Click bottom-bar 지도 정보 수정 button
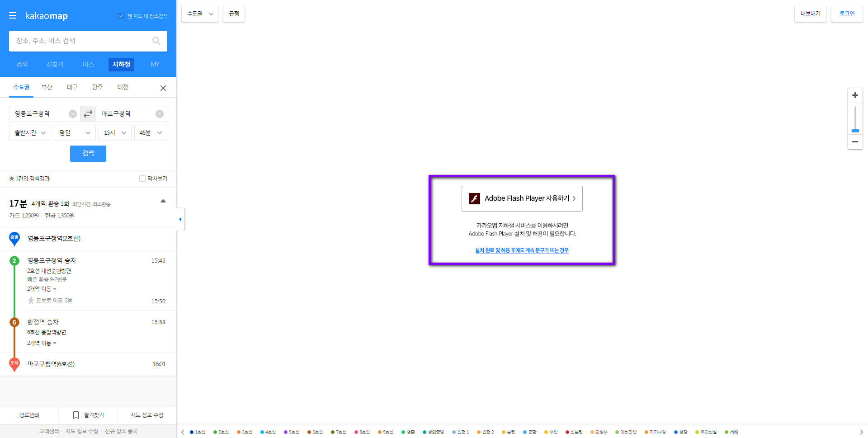Screen dimensions: 868x438 tap(147, 415)
